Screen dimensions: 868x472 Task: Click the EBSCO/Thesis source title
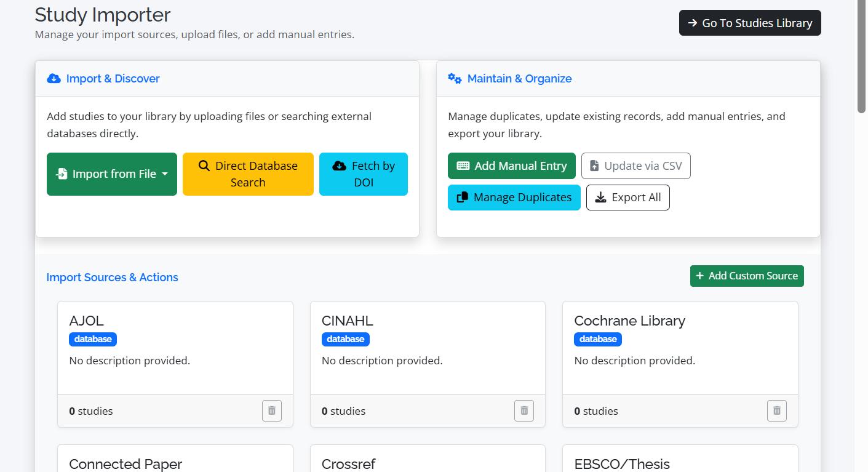[622, 464]
